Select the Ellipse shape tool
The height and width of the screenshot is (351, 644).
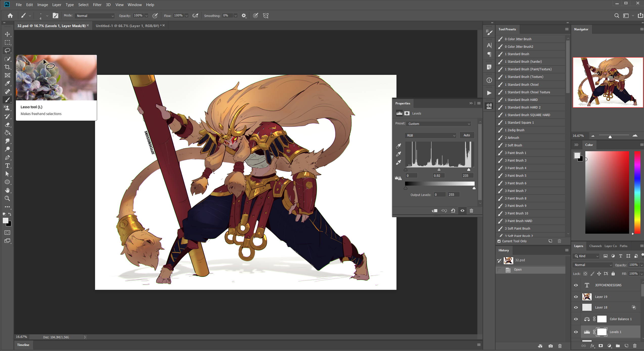pos(7,182)
